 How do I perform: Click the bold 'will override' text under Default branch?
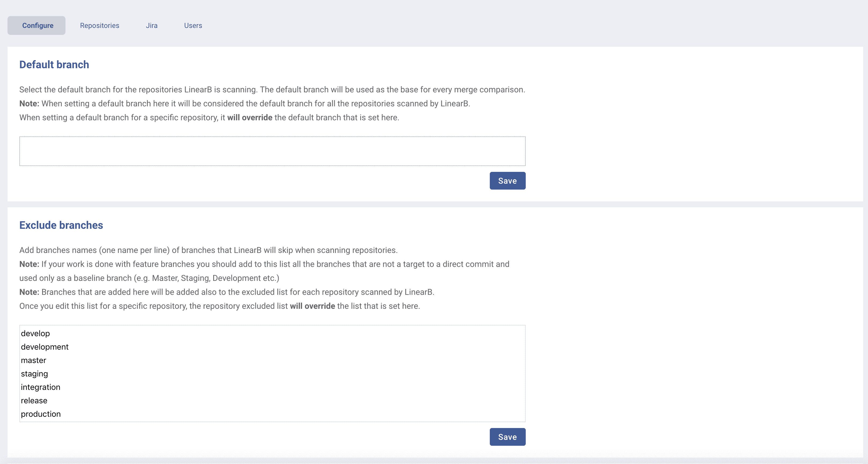[x=250, y=117]
